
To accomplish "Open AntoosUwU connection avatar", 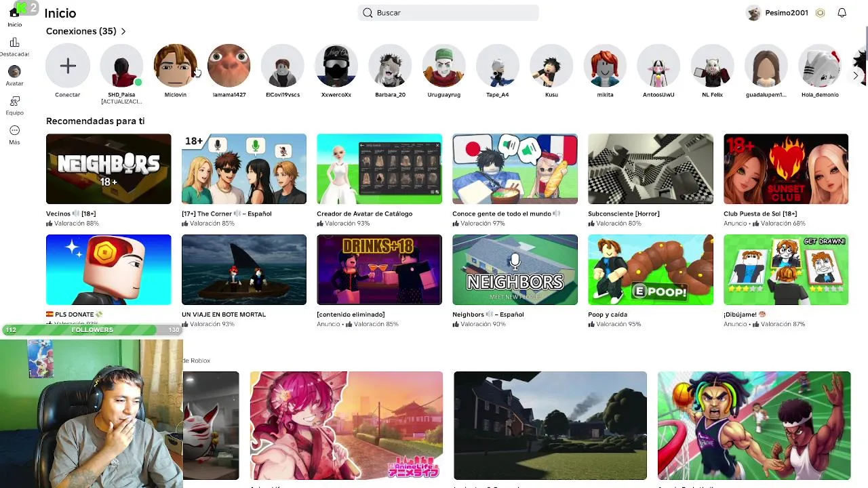I will coord(658,66).
